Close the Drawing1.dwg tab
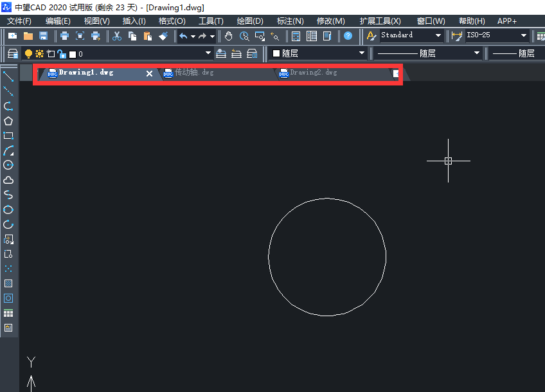The height and width of the screenshot is (392, 545). click(150, 73)
